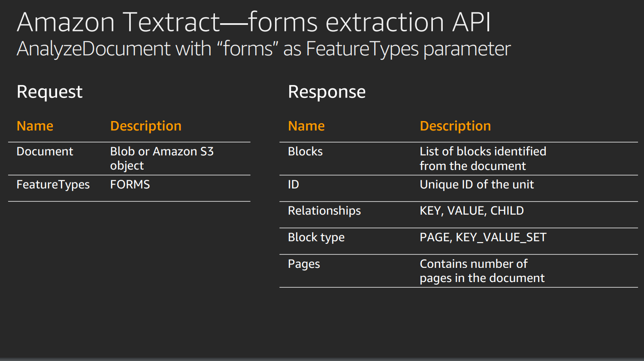The height and width of the screenshot is (361, 644).
Task: Select the Unique ID of the unit text
Action: pyautogui.click(x=477, y=185)
